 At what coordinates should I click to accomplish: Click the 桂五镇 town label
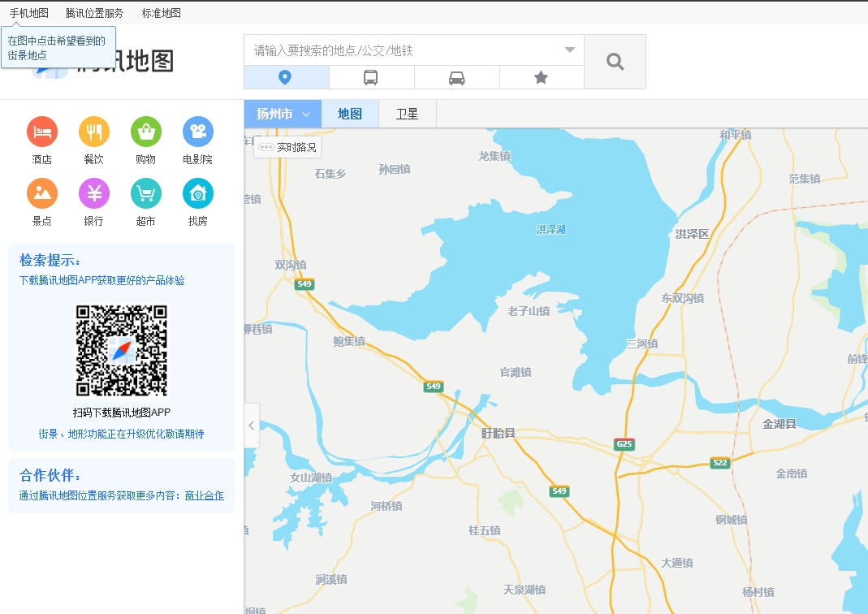pyautogui.click(x=485, y=530)
